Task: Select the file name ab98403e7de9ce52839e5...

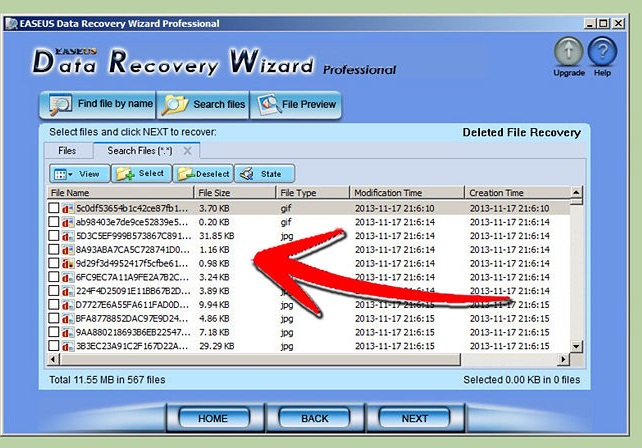Action: 132,222
